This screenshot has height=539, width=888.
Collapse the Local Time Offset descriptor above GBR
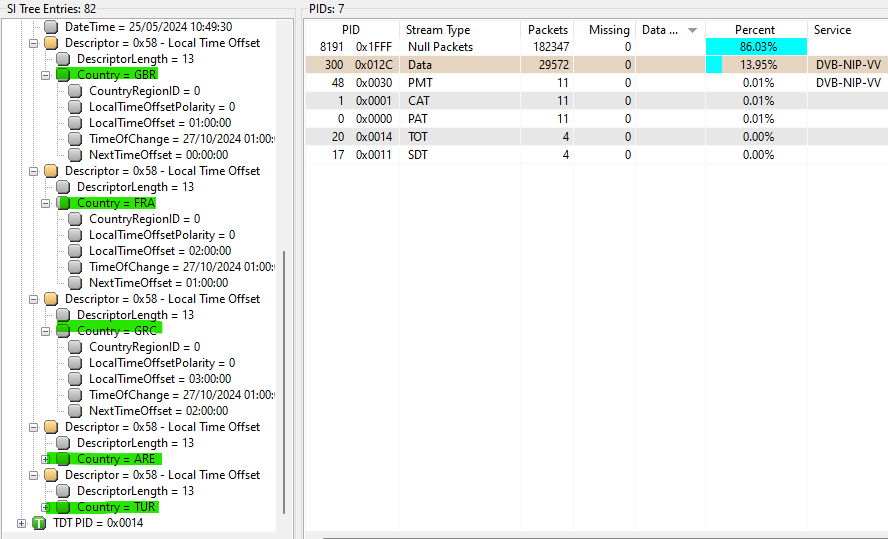click(33, 43)
